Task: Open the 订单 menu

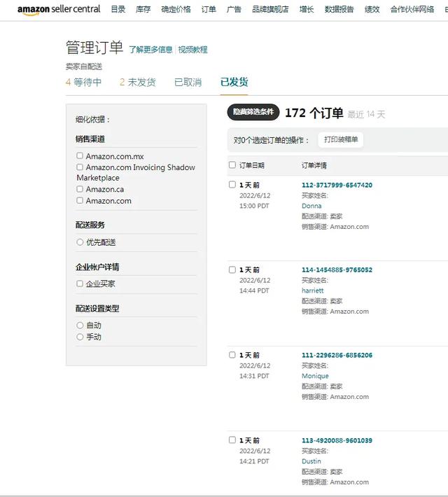Action: pos(209,10)
